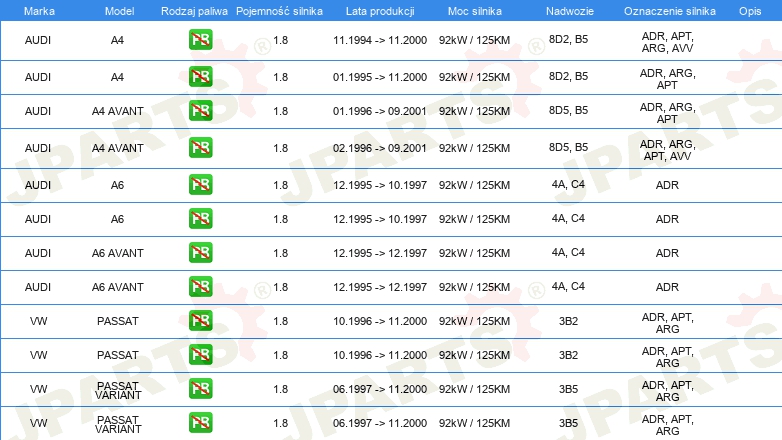Select the Nadwozie column header
Image resolution: width=782 pixels, height=440 pixels.
[570, 11]
